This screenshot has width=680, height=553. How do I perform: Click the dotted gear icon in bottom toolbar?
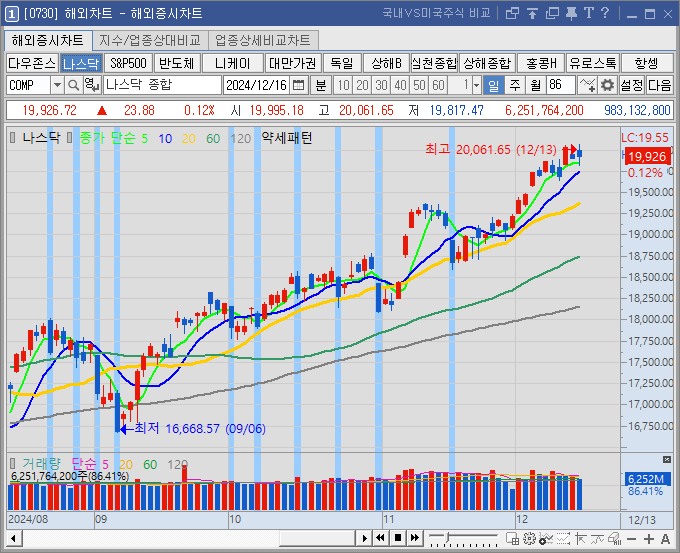(529, 539)
